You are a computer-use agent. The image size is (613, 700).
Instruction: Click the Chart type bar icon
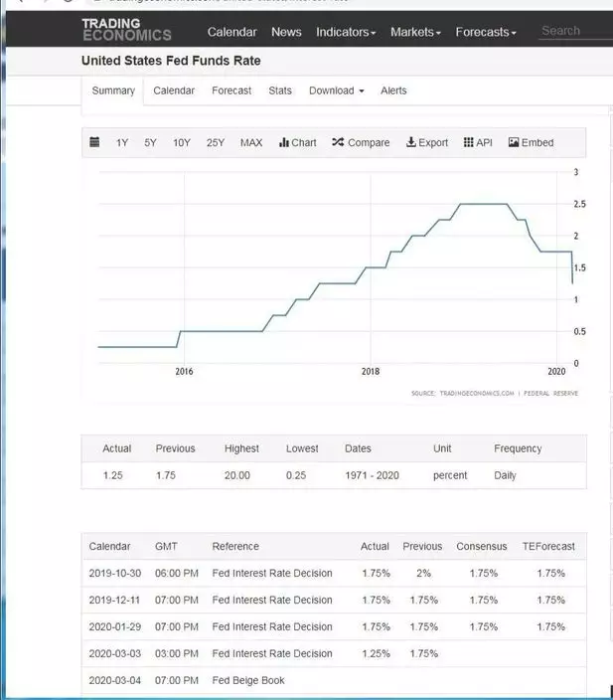click(x=284, y=142)
